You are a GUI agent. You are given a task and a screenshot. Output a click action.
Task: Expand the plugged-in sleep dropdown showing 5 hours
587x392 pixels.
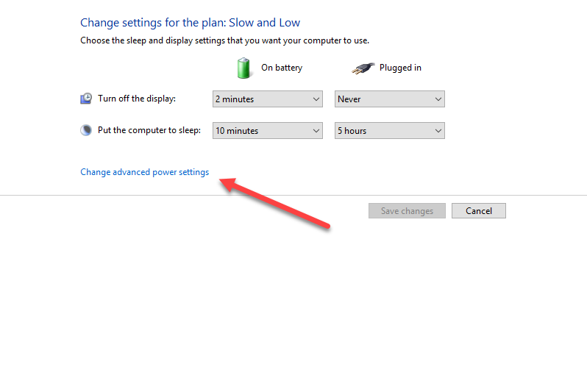pyautogui.click(x=389, y=131)
